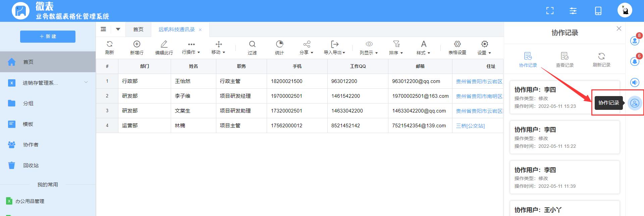Select the 远帆科技通讯录 tab
This screenshot has width=644, height=216.
pyautogui.click(x=176, y=30)
